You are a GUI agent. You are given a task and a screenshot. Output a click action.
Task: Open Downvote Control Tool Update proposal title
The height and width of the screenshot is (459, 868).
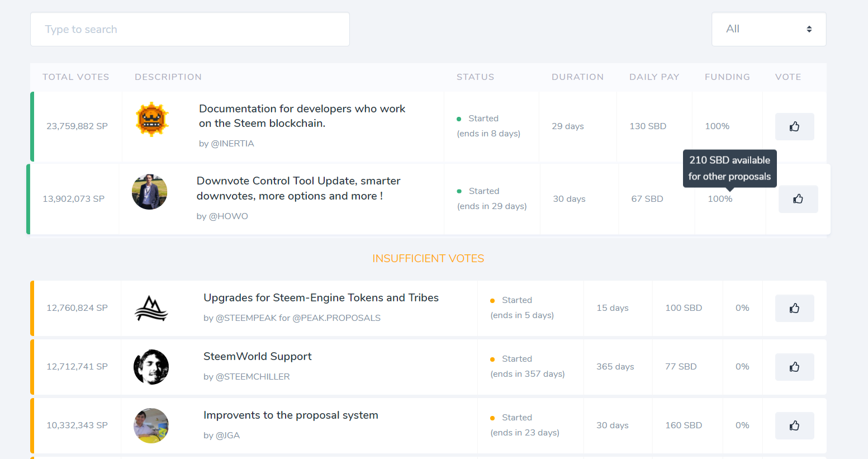tap(298, 188)
